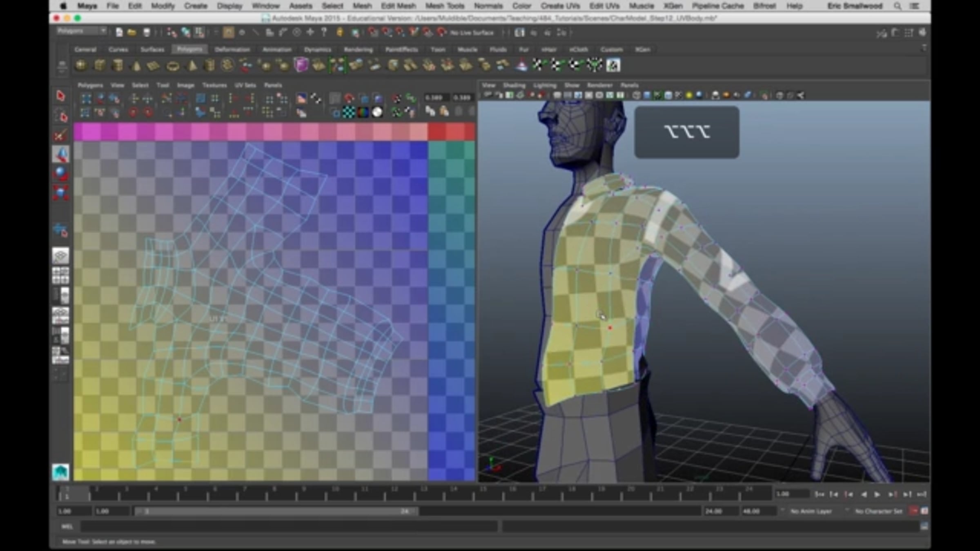Open the No Character Set dropdown
The image size is (980, 551).
(x=878, y=511)
